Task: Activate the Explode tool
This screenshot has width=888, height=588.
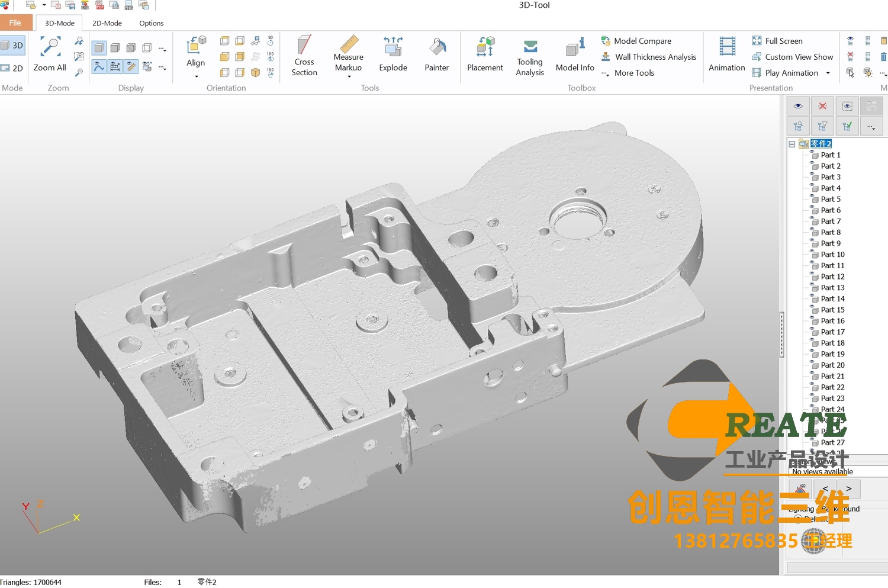Action: click(393, 54)
